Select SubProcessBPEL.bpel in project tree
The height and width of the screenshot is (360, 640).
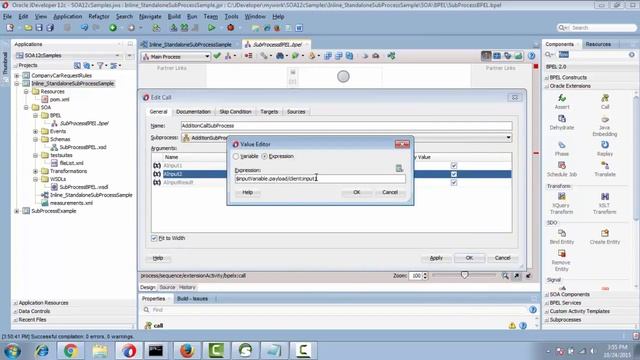84,123
